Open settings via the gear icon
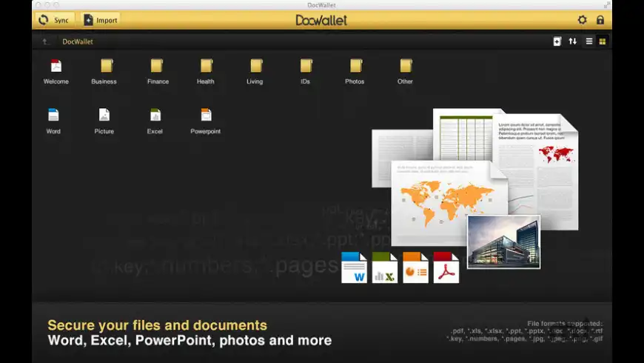The image size is (644, 363). coord(582,20)
